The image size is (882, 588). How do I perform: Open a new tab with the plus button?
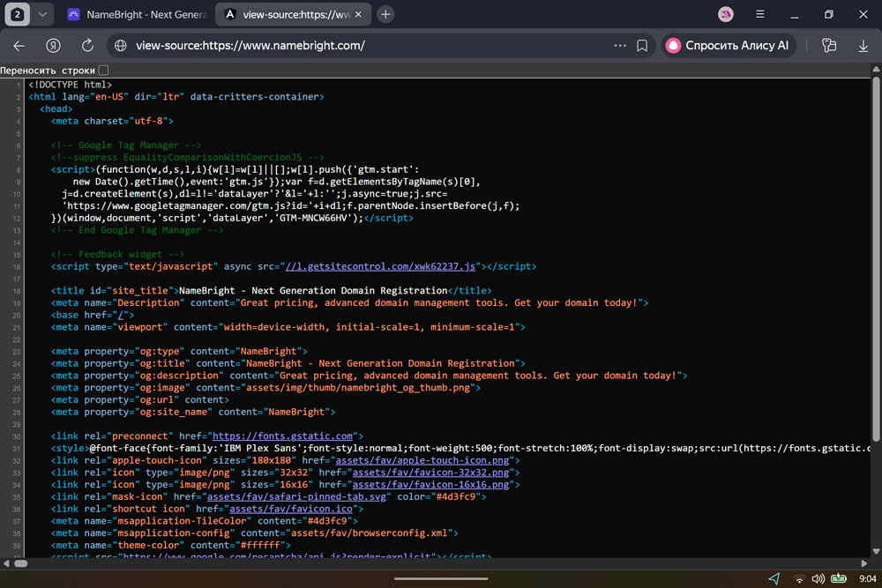[x=385, y=15]
